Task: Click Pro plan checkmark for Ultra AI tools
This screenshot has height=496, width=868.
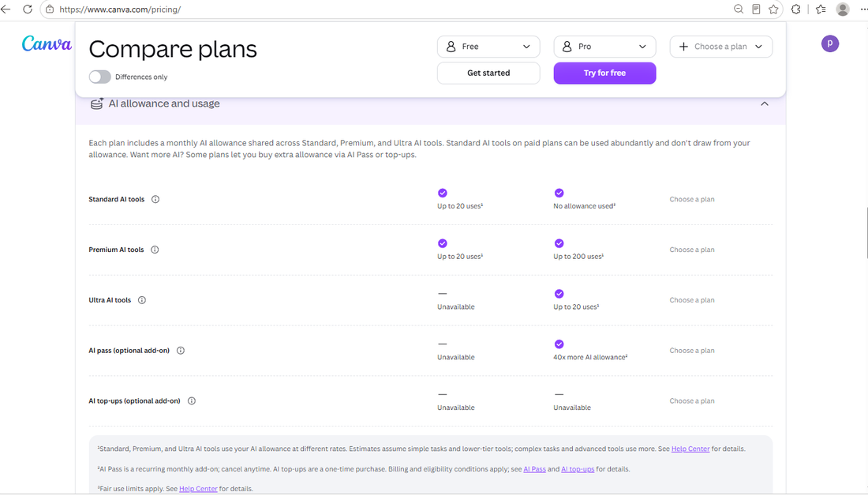Action: tap(559, 294)
